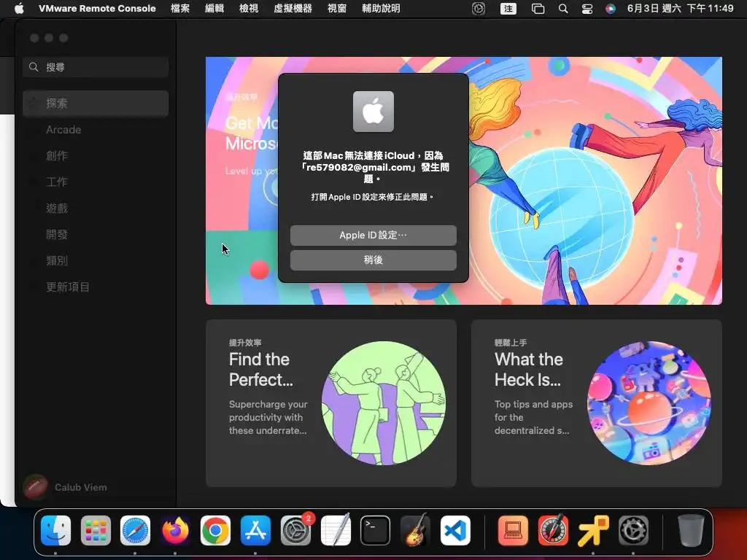The width and height of the screenshot is (747, 560).
Task: Click the iCloud connection error message text
Action: click(x=373, y=167)
